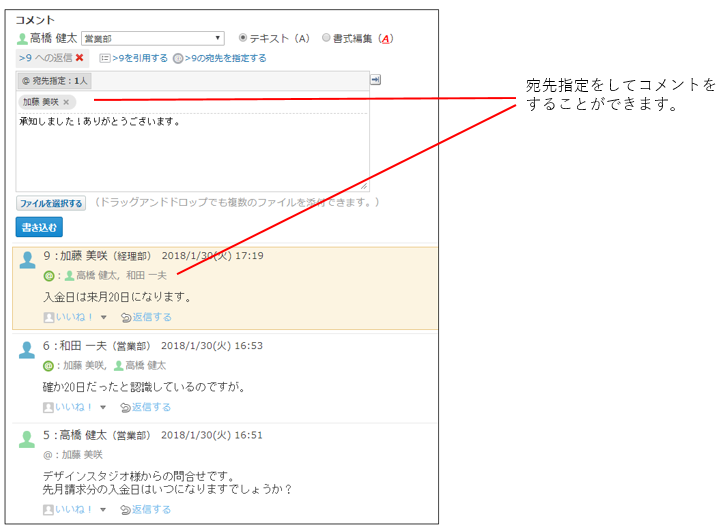Click the @ icon beside >9の宛先を指定する
The height and width of the screenshot is (532, 718).
coord(178,59)
